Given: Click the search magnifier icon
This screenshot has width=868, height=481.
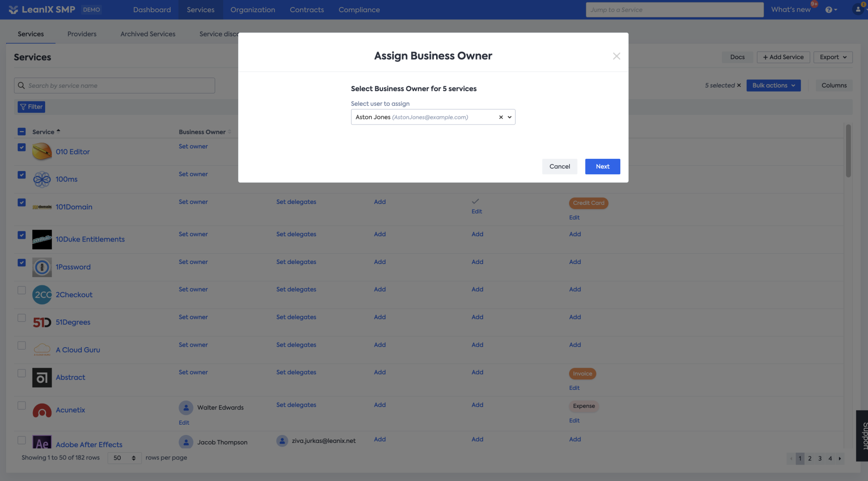Looking at the screenshot, I should tap(21, 85).
